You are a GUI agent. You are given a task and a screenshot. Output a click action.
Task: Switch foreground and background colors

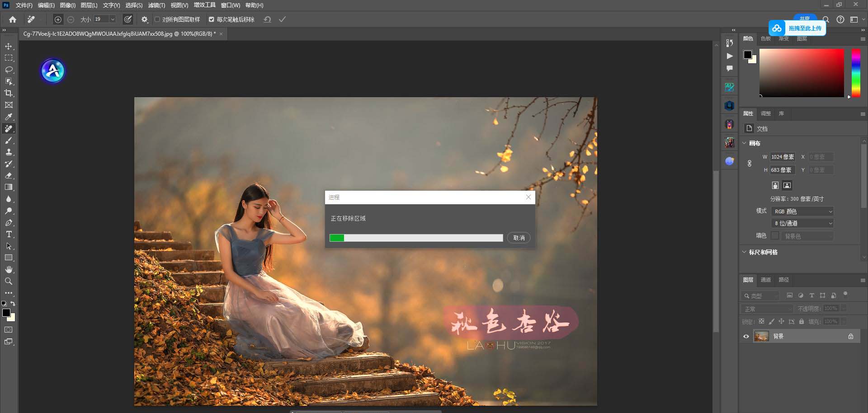pyautogui.click(x=13, y=304)
